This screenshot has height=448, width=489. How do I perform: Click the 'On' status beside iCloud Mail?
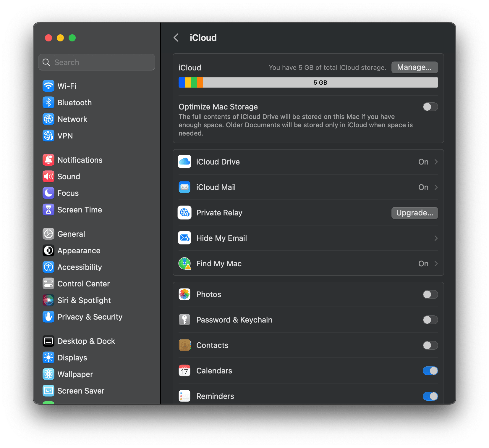tap(423, 187)
